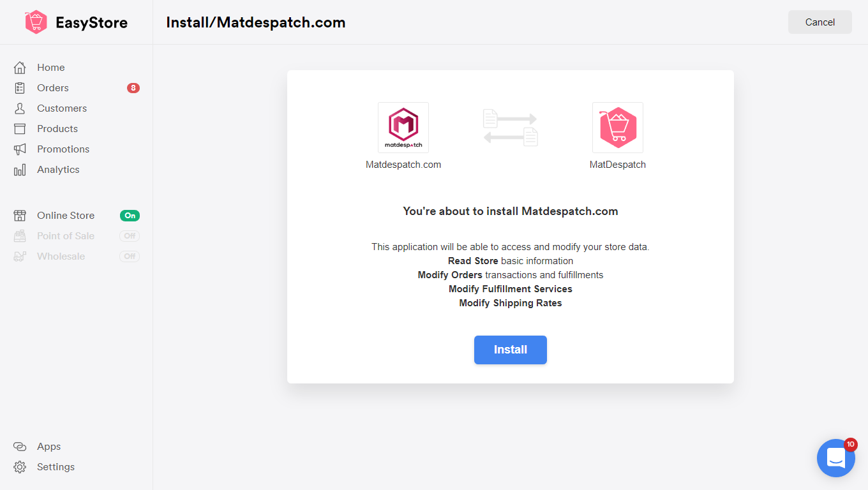This screenshot has height=490, width=868.
Task: Click 'Modify Orders transactions and fulfillments' text
Action: (x=511, y=275)
